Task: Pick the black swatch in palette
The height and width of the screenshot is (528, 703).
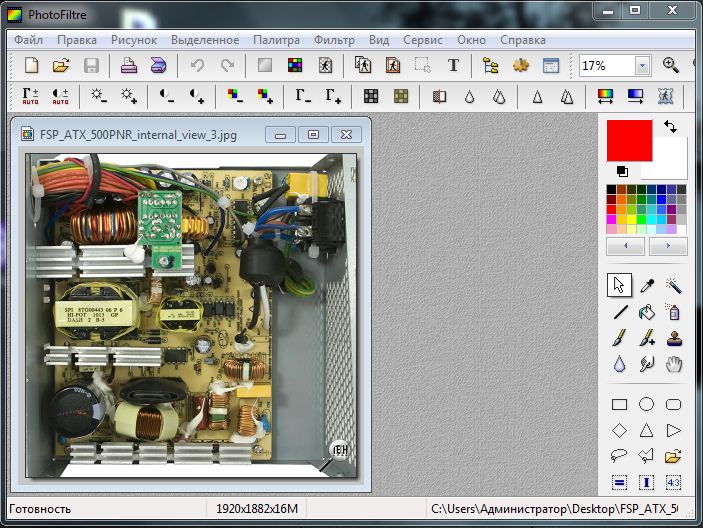Action: (611, 190)
